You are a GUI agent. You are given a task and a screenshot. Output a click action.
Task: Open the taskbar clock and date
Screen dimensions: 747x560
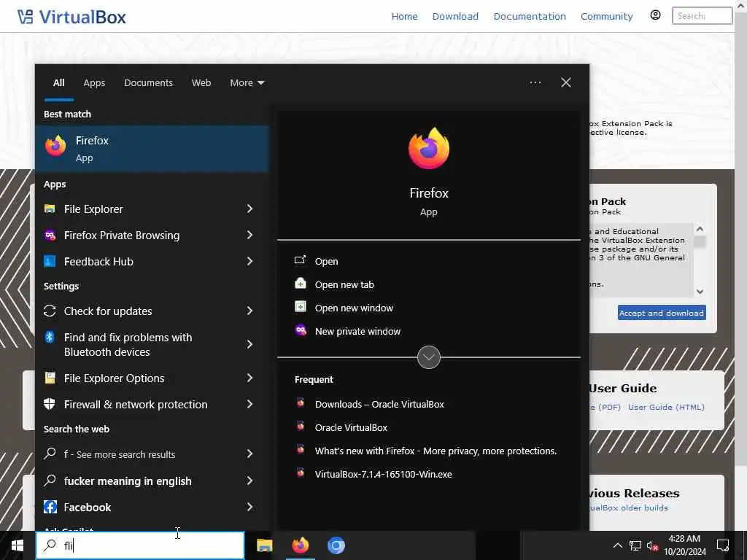coord(684,545)
